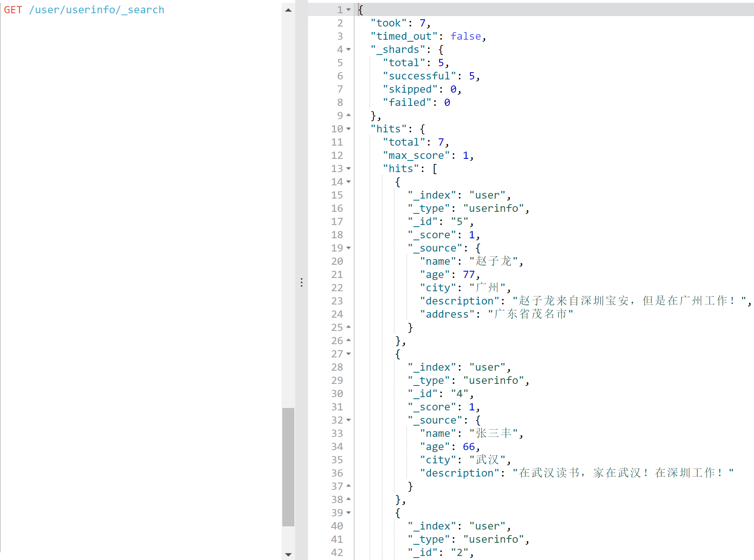
Task: Click the "skipped" key
Action: (x=410, y=89)
